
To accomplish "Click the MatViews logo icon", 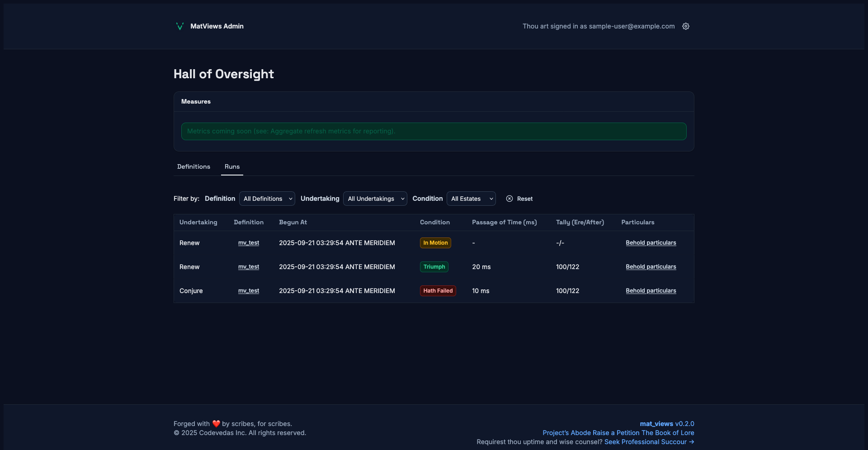I will (x=179, y=26).
